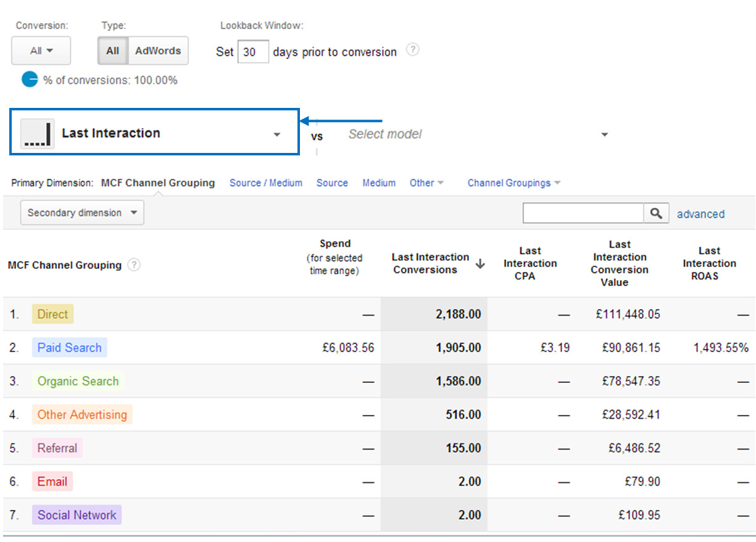Select the £6,083.56 spend value
756x542 pixels.
coord(348,348)
